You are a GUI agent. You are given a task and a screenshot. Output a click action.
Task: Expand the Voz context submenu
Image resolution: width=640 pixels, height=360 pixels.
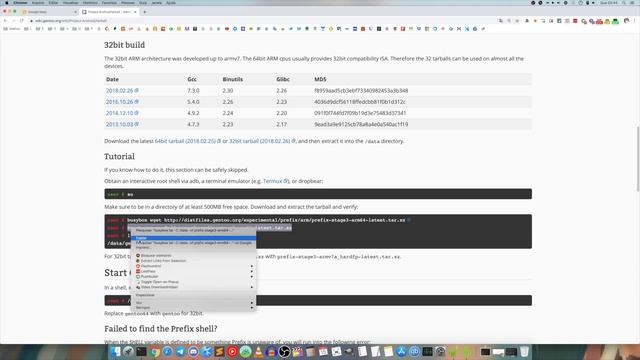193,303
